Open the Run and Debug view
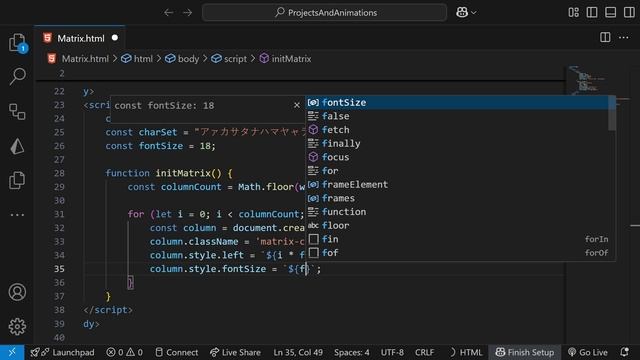The height and width of the screenshot is (360, 640). 17,146
